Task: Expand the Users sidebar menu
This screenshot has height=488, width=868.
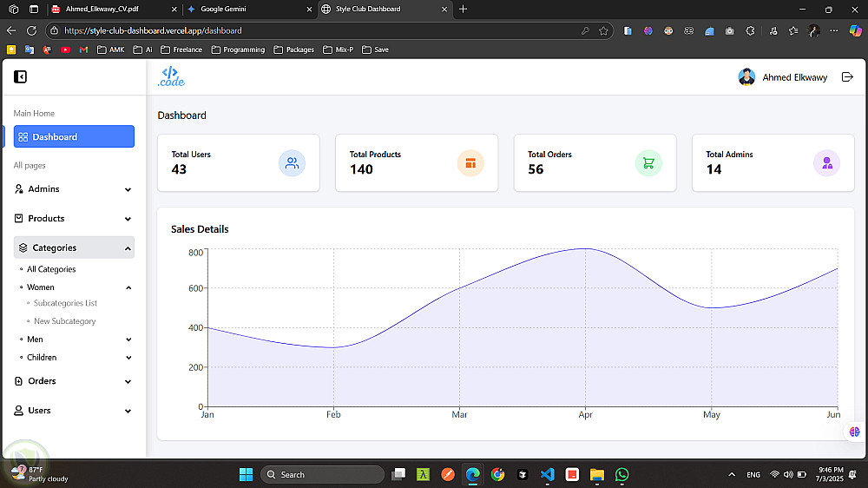Action: [74, 411]
